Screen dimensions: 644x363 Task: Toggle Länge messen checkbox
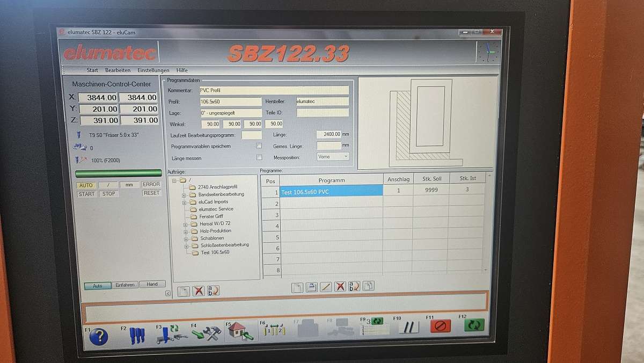tap(259, 157)
